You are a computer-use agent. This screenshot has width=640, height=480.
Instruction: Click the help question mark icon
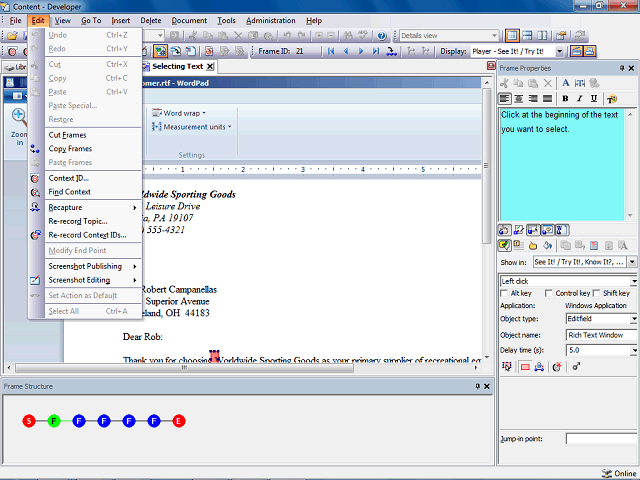tap(381, 36)
